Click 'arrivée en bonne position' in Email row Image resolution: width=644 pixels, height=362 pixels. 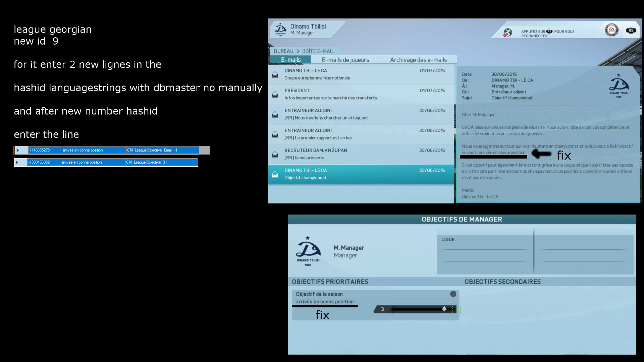[x=94, y=150]
